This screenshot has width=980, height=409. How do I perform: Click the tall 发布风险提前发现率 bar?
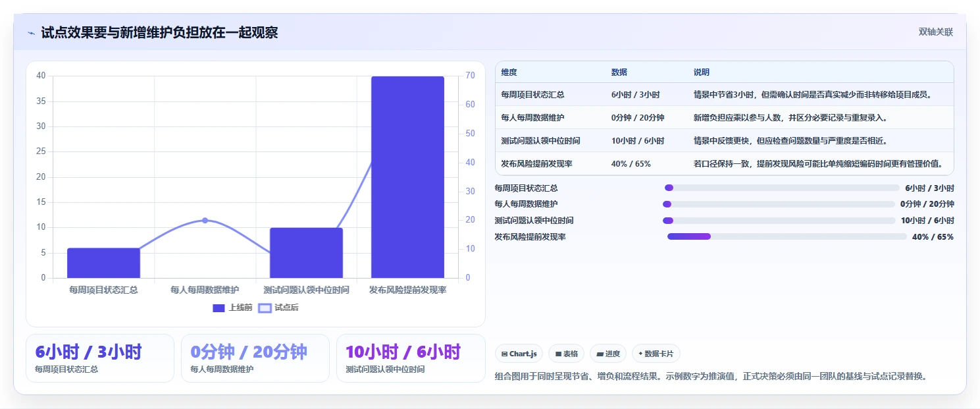[x=407, y=177]
